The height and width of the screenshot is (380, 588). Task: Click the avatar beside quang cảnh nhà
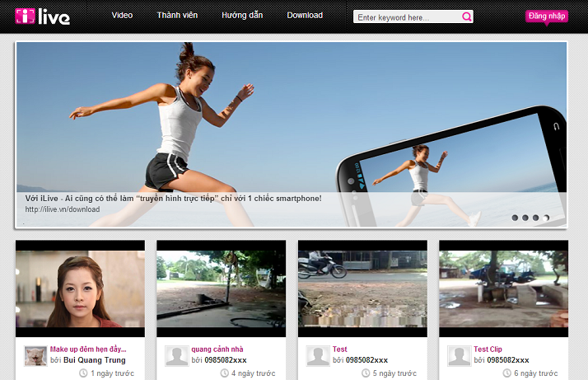pyautogui.click(x=176, y=356)
